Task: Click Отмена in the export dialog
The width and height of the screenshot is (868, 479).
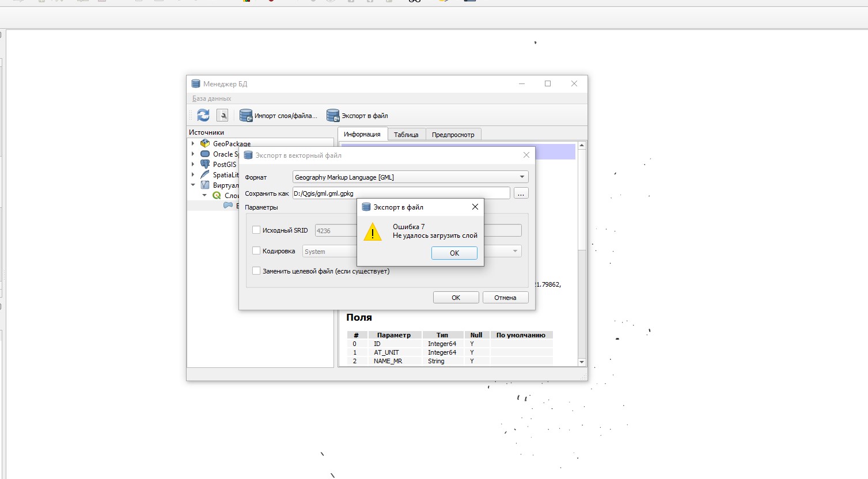Action: coord(505,297)
